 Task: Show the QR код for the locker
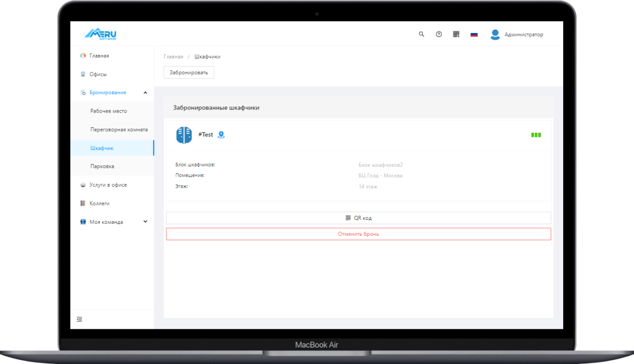point(358,218)
